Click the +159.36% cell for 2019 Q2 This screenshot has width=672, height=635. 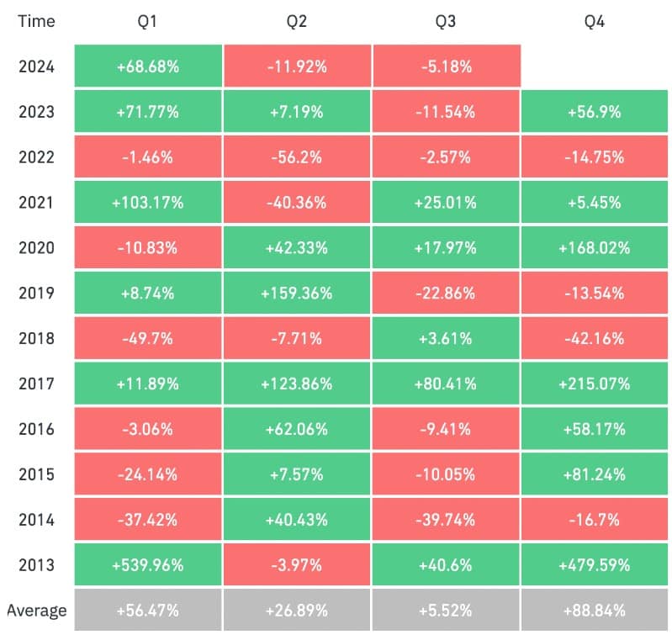pyautogui.click(x=297, y=293)
